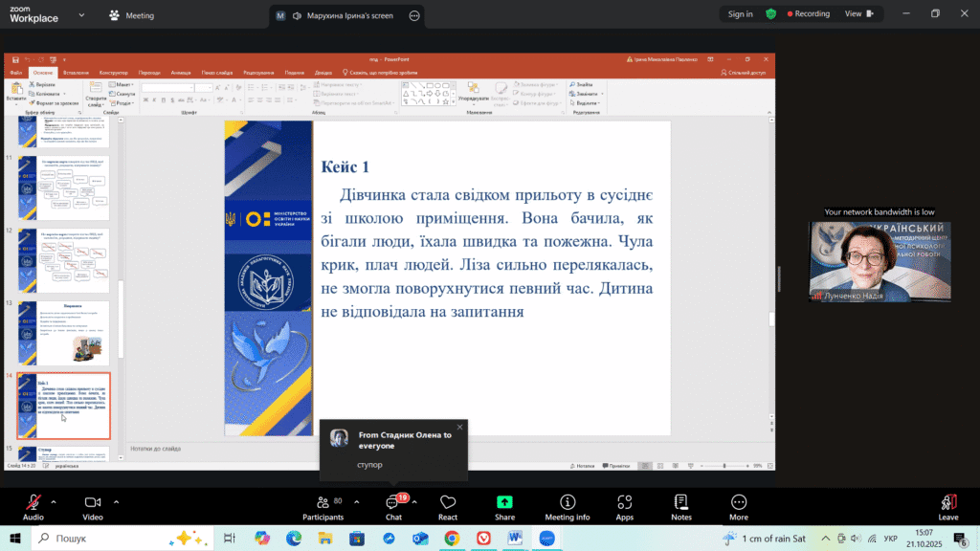Screen dimensions: 980x551
Task: Click the Sign in button
Action: click(x=740, y=14)
